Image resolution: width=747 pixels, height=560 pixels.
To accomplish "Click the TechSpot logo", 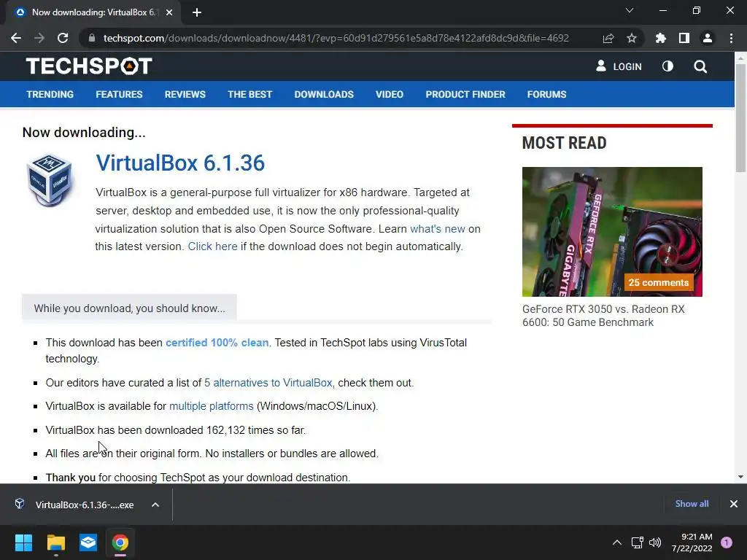I will [89, 66].
